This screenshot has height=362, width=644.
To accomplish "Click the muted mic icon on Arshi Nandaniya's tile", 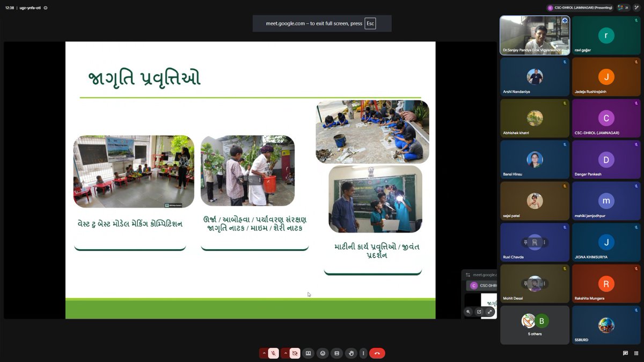I will (x=565, y=62).
